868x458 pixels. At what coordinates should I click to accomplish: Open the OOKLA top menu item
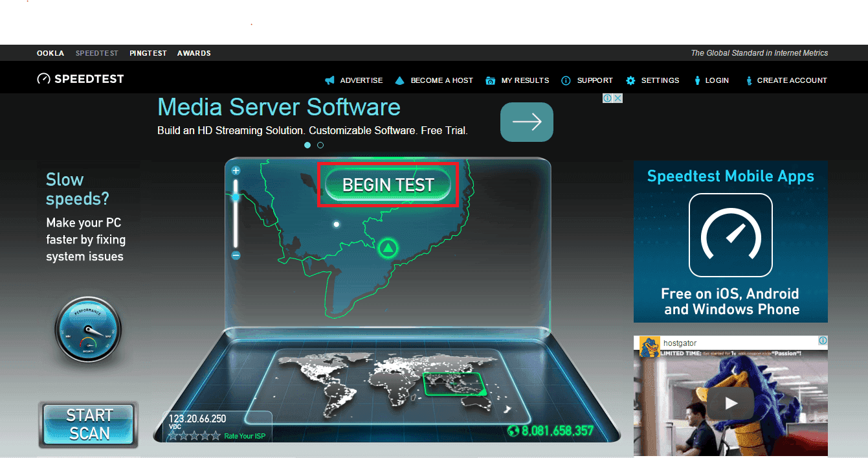[x=50, y=53]
